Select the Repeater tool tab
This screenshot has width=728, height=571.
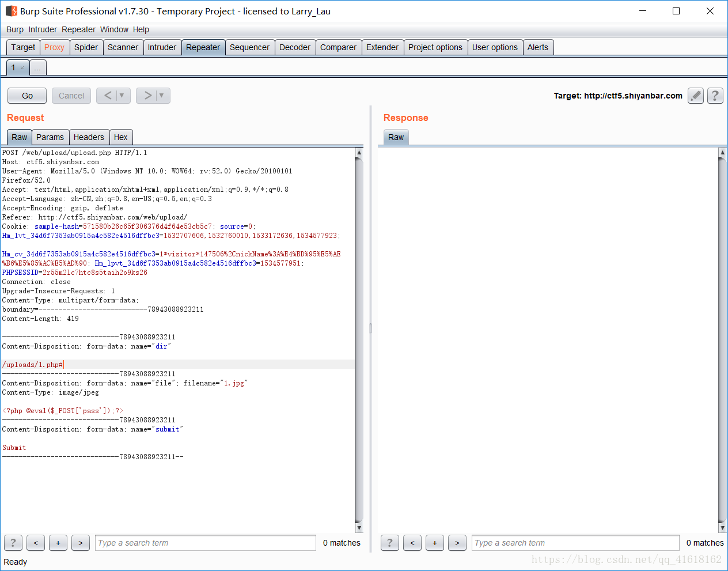click(203, 47)
